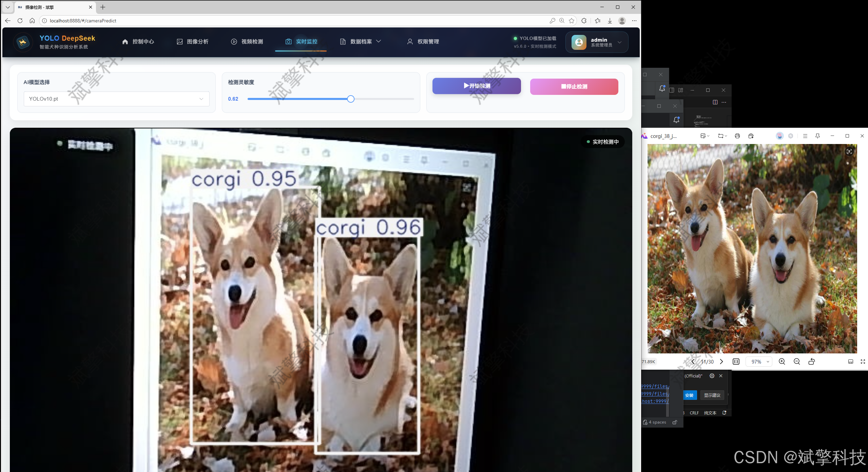Click the browser address bar URL
The width and height of the screenshot is (868, 472).
(83, 21)
